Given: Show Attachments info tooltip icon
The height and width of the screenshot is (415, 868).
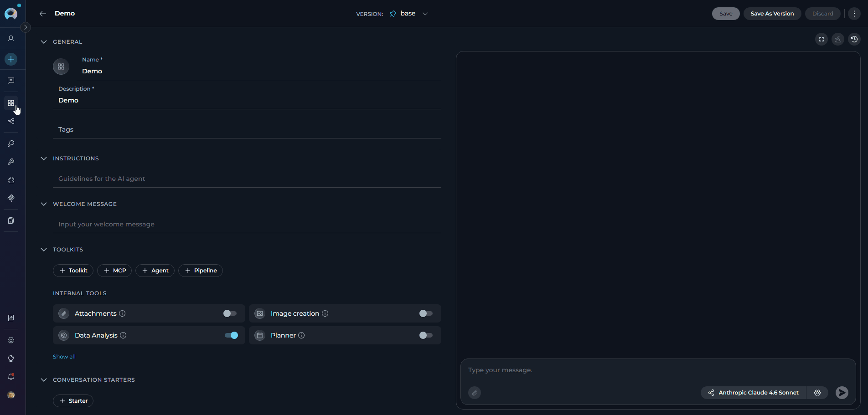Looking at the screenshot, I should tap(122, 313).
